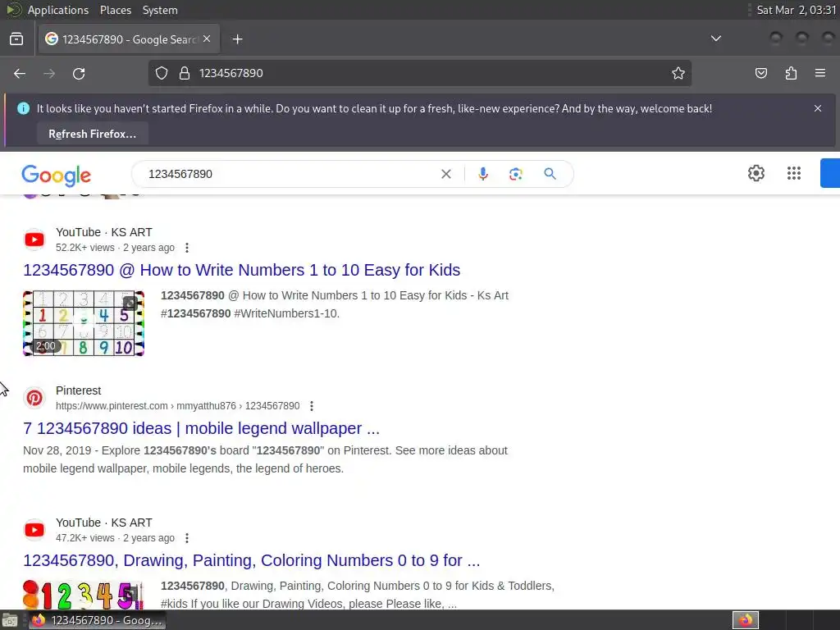Viewport: 840px width, 630px height.
Task: Open 'Drawing, Painting, Coloring Numbers' result
Action: coord(252,560)
